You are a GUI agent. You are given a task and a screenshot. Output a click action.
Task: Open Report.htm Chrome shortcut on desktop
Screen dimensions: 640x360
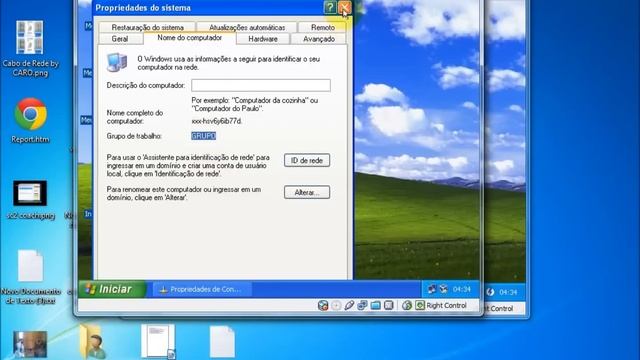click(30, 120)
